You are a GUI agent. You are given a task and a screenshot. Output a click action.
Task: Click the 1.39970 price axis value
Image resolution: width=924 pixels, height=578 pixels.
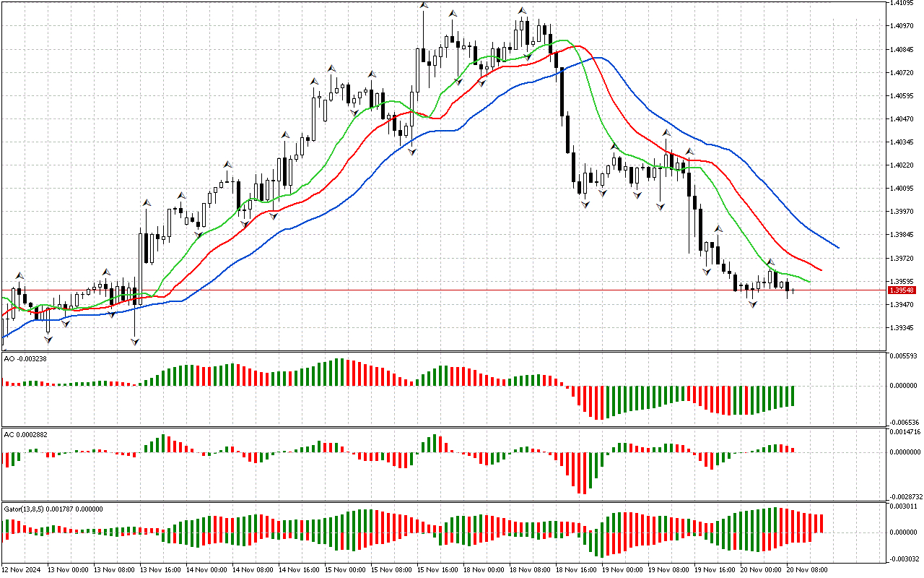click(903, 212)
